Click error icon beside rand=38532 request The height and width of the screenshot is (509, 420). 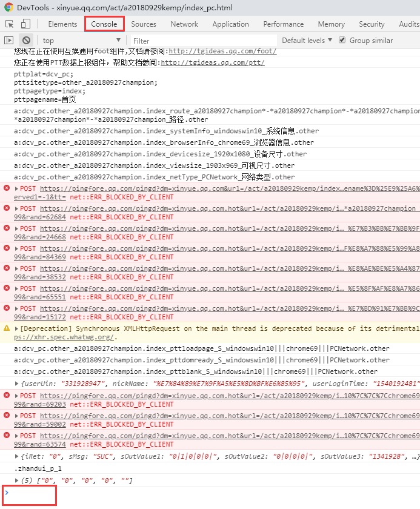(x=7, y=268)
